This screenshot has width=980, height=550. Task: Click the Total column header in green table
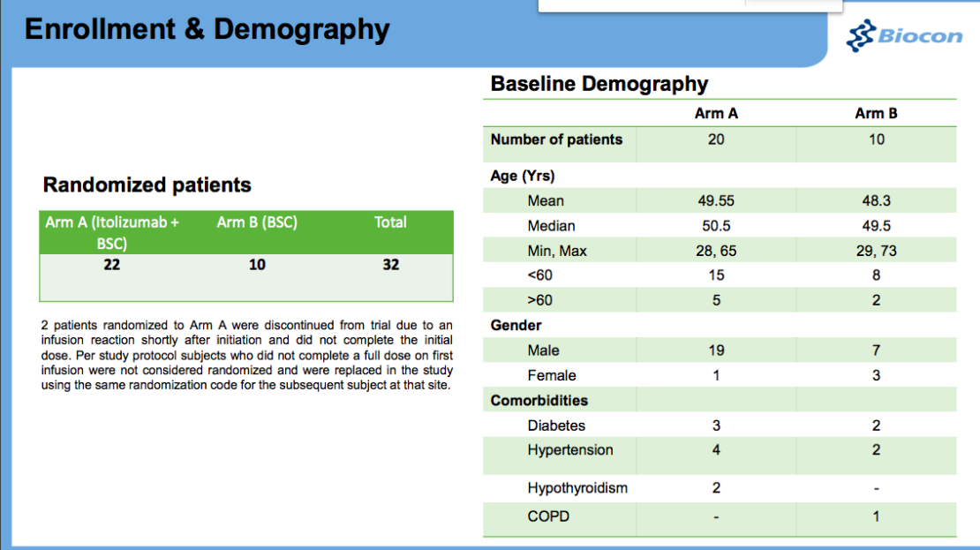(x=390, y=223)
